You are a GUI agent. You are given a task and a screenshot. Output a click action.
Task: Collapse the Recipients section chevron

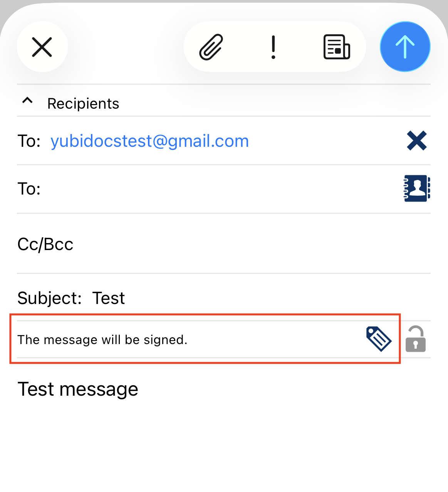[27, 101]
